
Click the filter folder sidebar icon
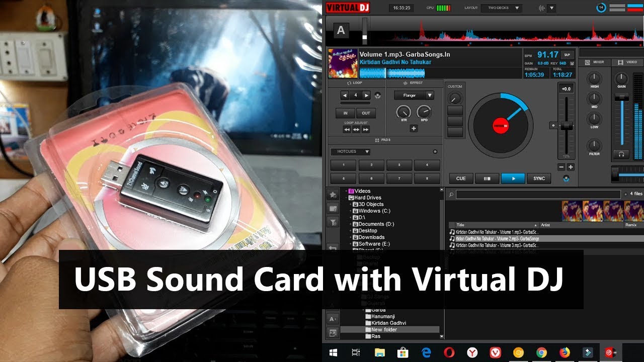tap(333, 222)
